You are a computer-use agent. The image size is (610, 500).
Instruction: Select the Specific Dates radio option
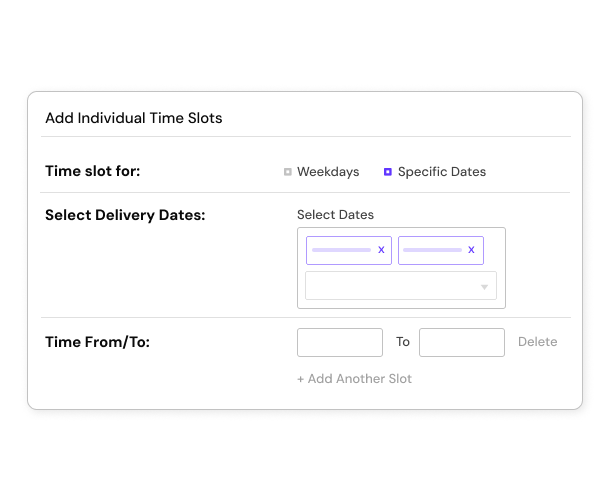pyautogui.click(x=387, y=172)
